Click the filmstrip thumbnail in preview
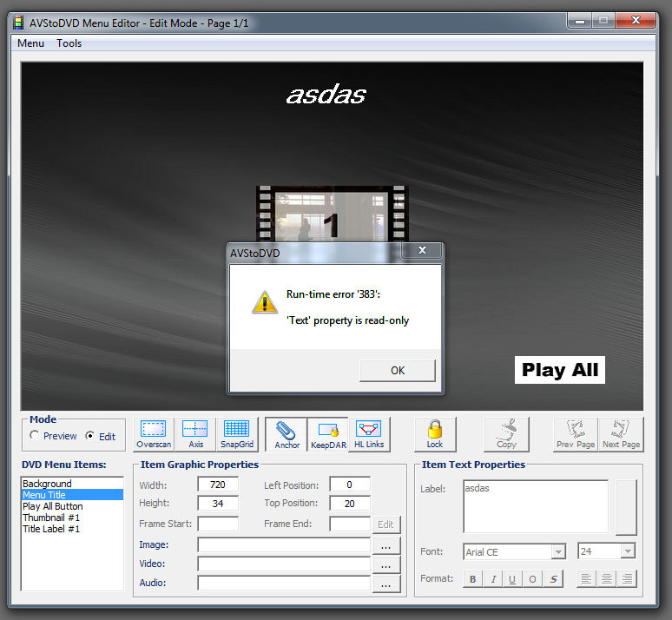 [x=332, y=214]
